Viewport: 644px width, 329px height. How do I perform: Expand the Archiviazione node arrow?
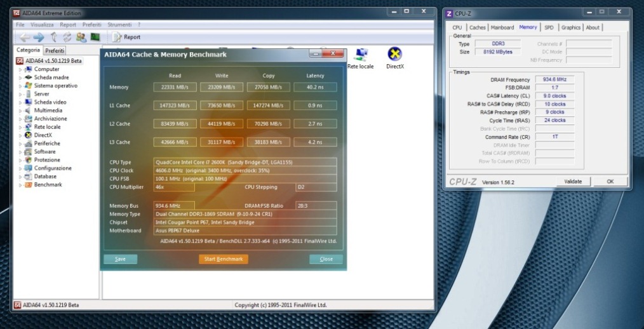20,119
